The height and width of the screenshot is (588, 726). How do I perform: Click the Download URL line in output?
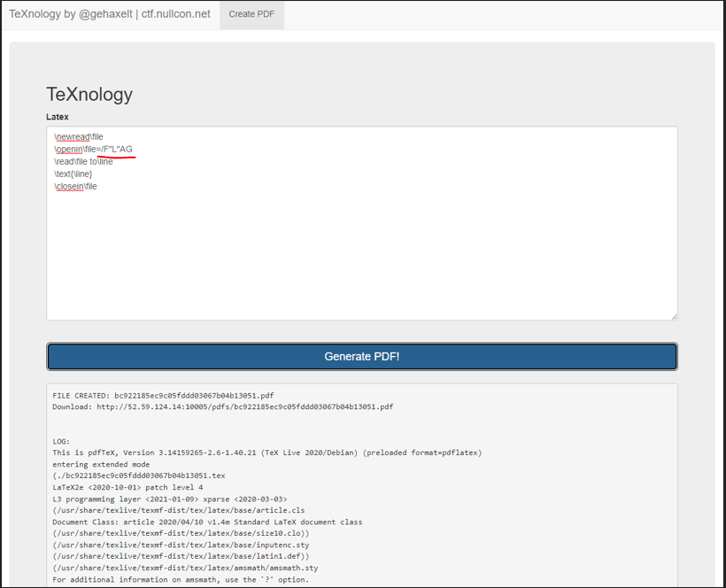click(x=223, y=406)
